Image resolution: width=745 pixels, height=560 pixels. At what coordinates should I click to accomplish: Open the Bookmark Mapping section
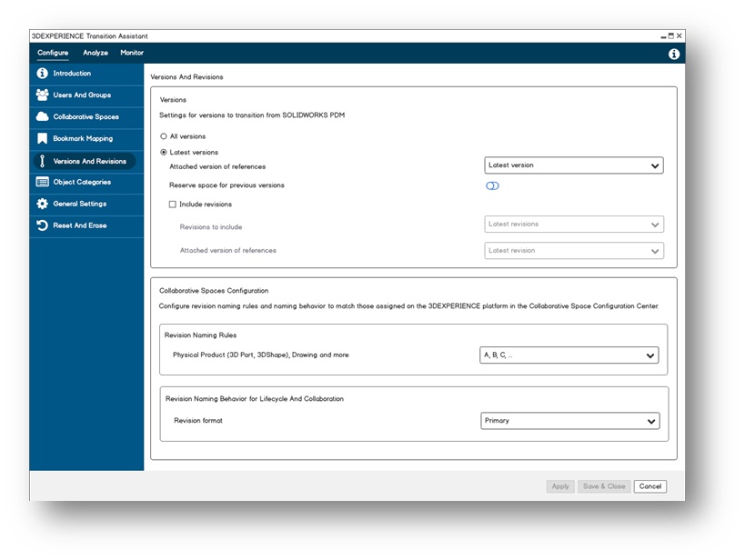[86, 138]
